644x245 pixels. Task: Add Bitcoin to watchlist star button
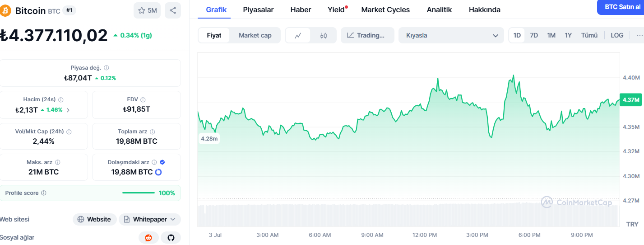tap(147, 10)
